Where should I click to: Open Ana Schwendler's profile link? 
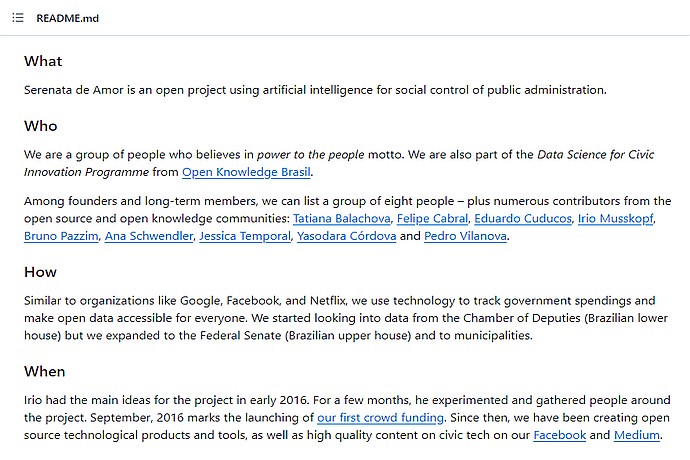tap(149, 236)
